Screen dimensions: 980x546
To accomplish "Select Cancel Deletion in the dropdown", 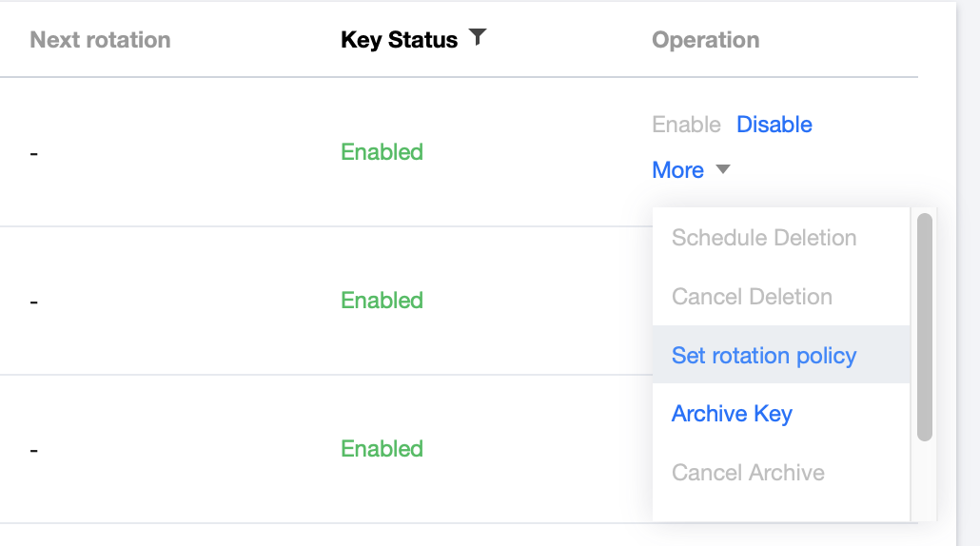I will [752, 297].
